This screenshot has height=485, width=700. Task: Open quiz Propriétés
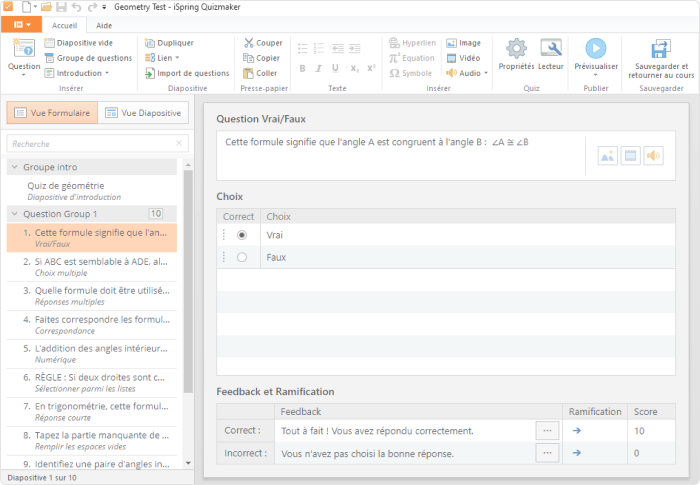[x=516, y=54]
